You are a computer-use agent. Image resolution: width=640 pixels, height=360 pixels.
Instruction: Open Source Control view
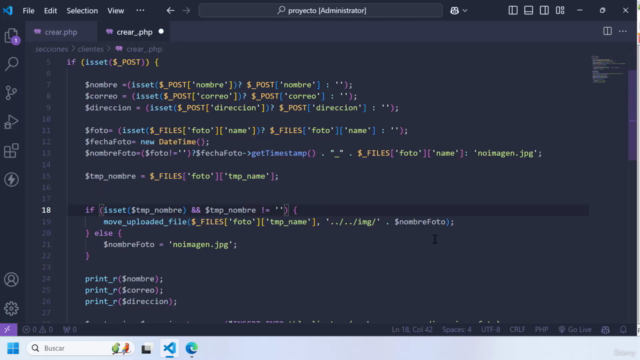coord(11,93)
